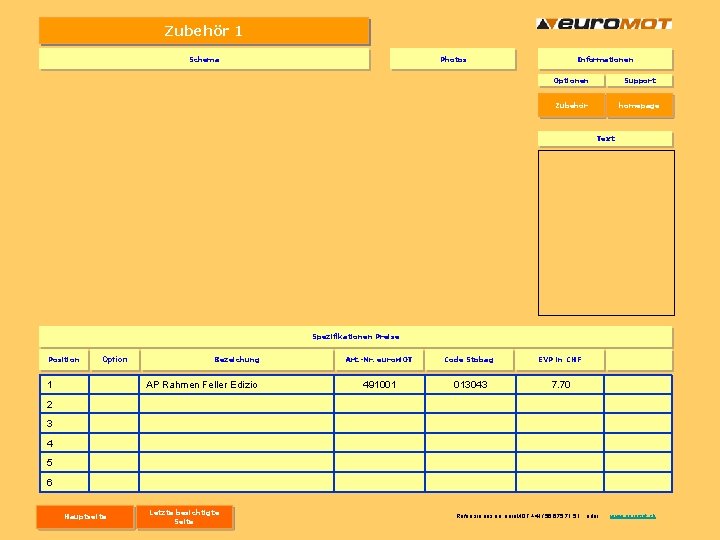Switch to the Support tab

[640, 80]
